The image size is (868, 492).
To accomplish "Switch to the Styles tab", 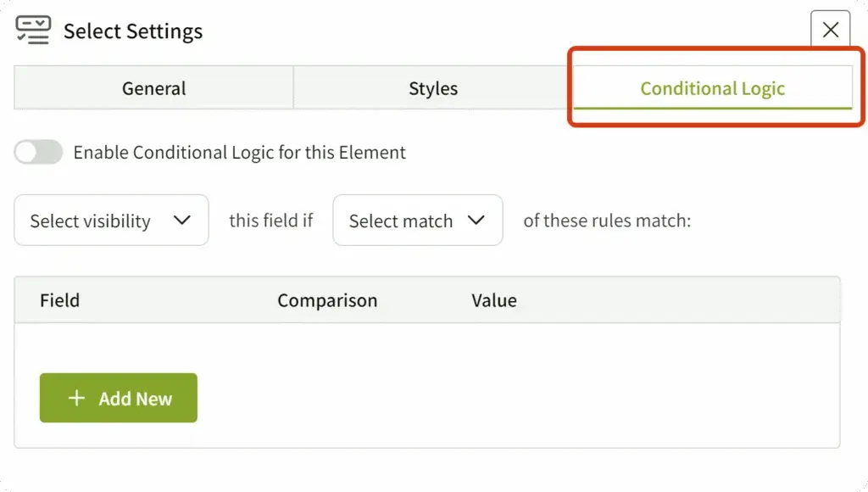I will tap(432, 88).
